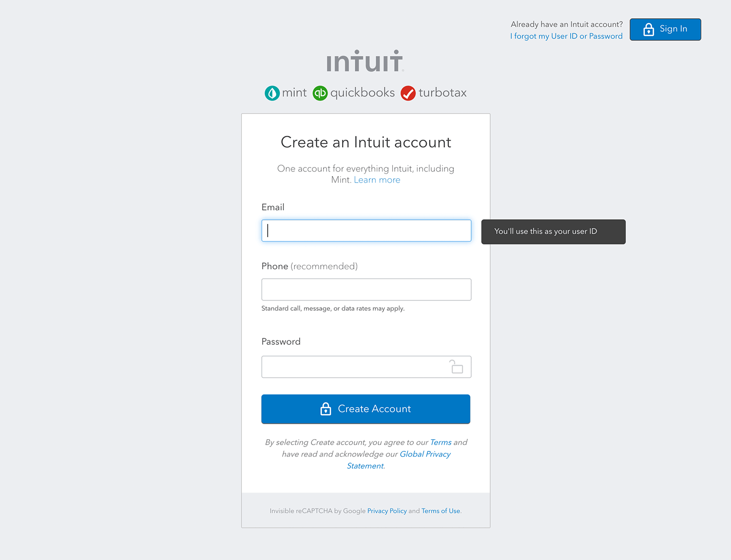Click the Mint app icon

click(272, 93)
